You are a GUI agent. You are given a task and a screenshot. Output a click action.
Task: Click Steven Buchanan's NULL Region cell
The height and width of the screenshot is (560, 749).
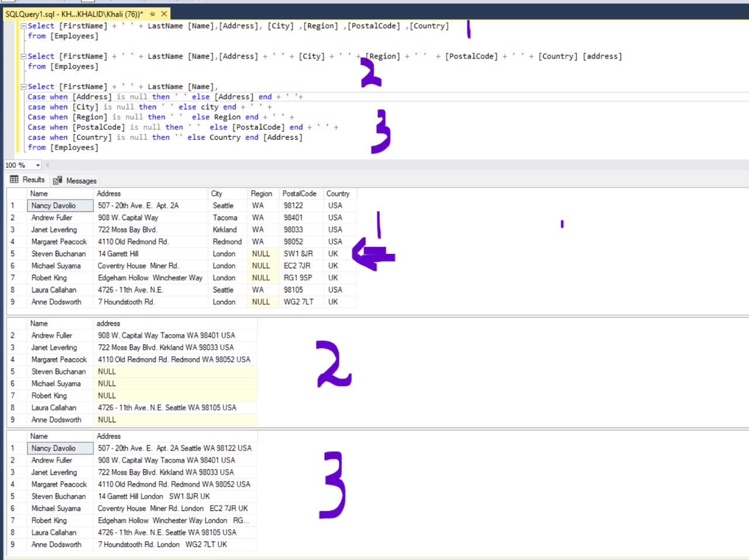point(261,253)
